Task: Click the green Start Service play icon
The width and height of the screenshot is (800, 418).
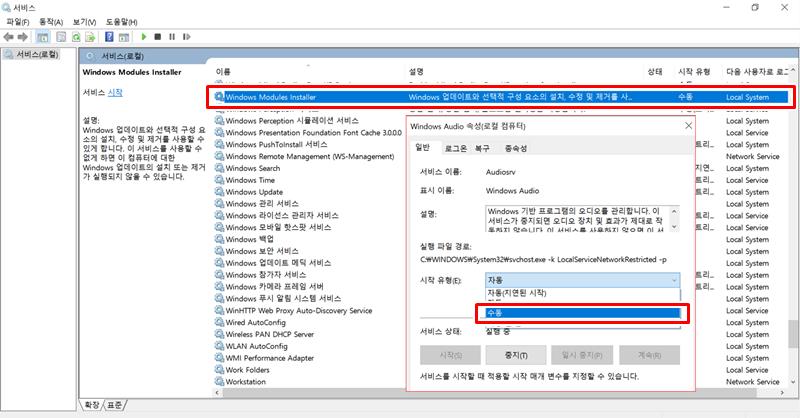Action: [x=144, y=37]
